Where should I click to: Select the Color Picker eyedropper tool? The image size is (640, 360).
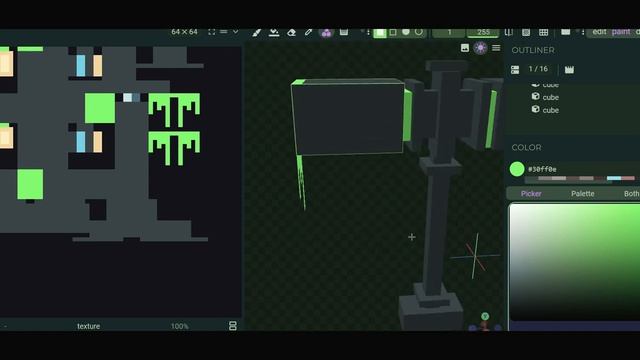pos(309,32)
